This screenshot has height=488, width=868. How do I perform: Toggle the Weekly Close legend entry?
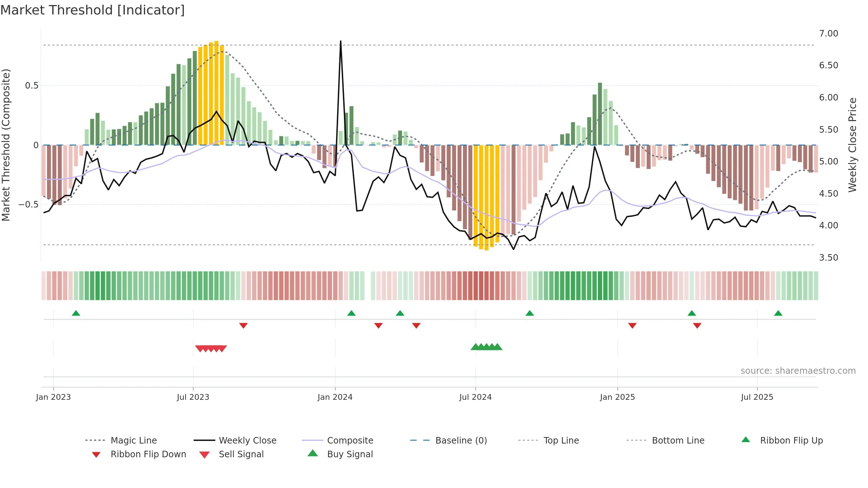235,440
